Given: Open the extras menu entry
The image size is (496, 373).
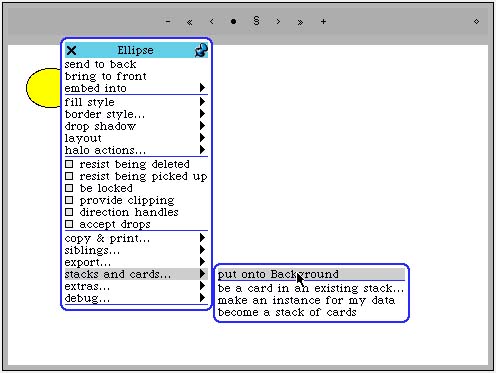Looking at the screenshot, I should [136, 286].
